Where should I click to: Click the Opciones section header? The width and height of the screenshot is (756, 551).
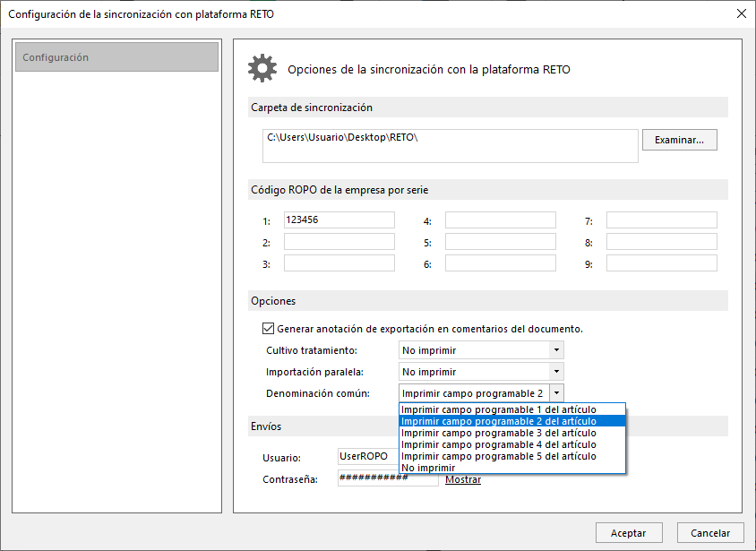tap(488, 300)
